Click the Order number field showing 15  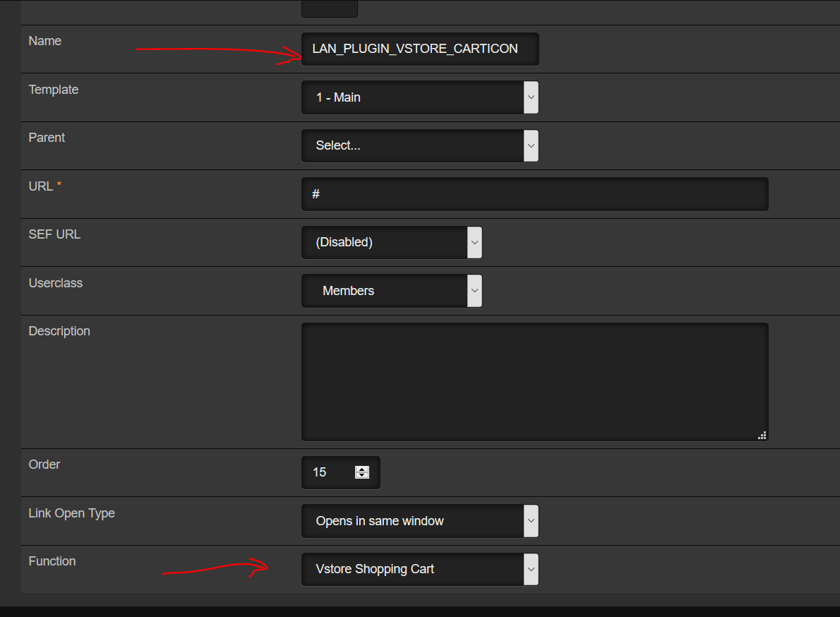tap(341, 472)
